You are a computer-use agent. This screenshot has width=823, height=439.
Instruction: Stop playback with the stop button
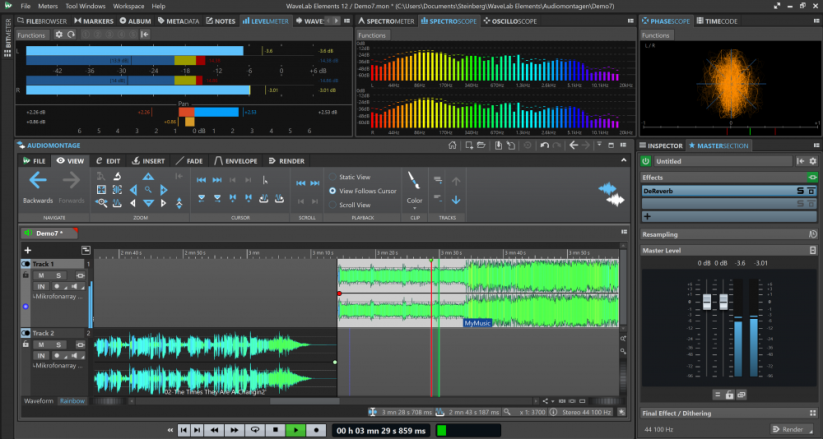tap(275, 430)
